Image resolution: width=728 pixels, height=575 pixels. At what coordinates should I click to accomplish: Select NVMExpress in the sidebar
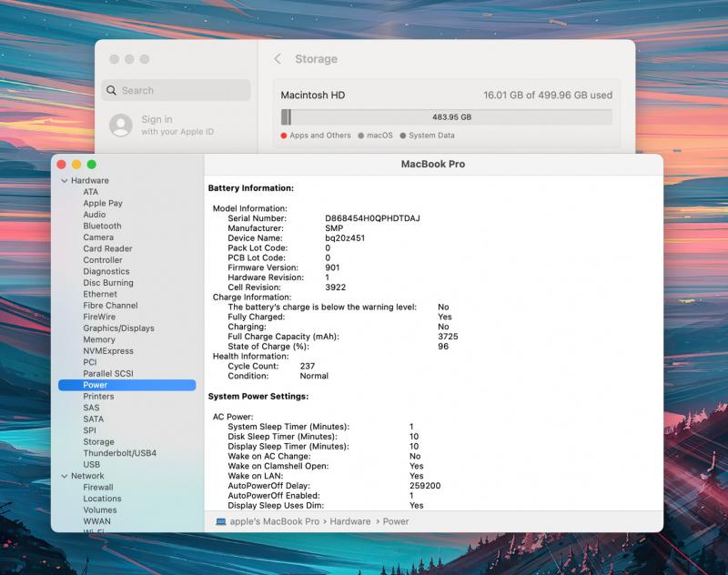108,351
